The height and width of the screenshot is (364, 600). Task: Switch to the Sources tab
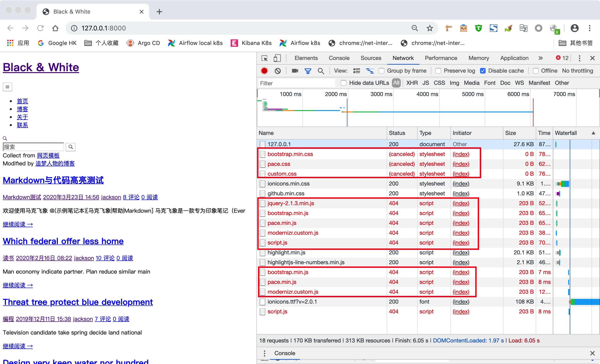[x=371, y=58]
